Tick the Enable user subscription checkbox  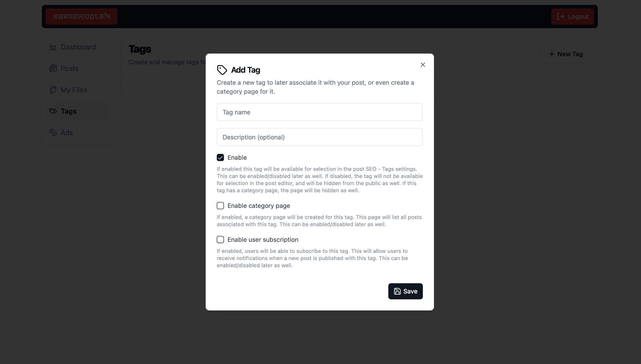(x=220, y=240)
